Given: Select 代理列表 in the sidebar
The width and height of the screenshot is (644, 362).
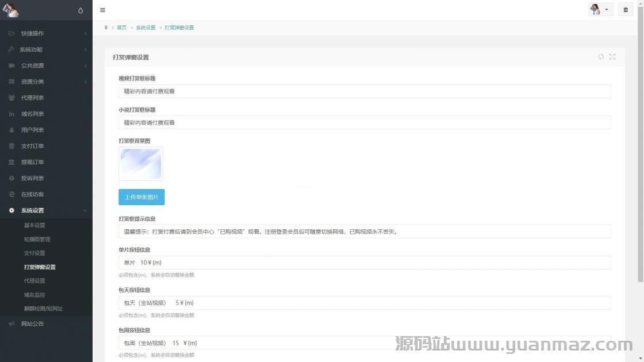Looking at the screenshot, I should pos(32,98).
